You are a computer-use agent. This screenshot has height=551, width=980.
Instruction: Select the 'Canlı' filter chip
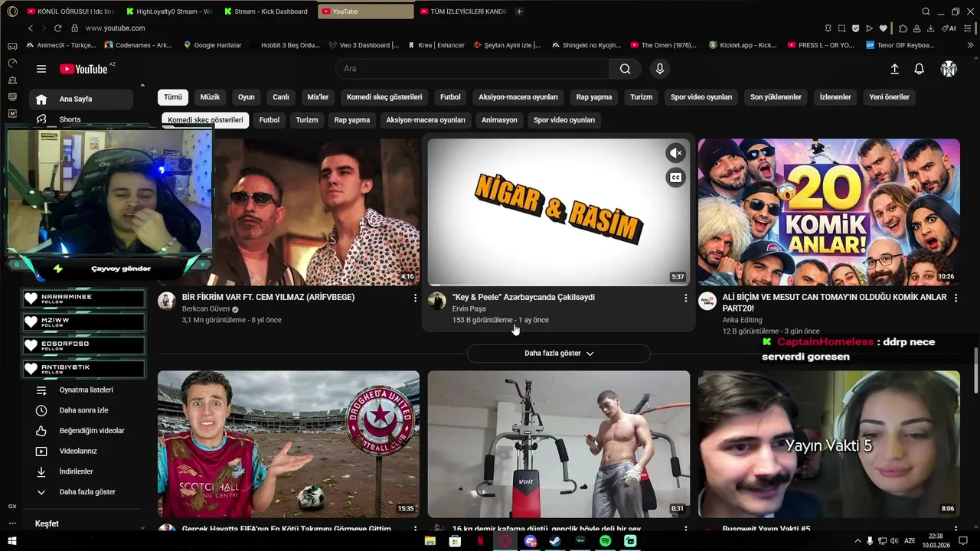coord(281,97)
